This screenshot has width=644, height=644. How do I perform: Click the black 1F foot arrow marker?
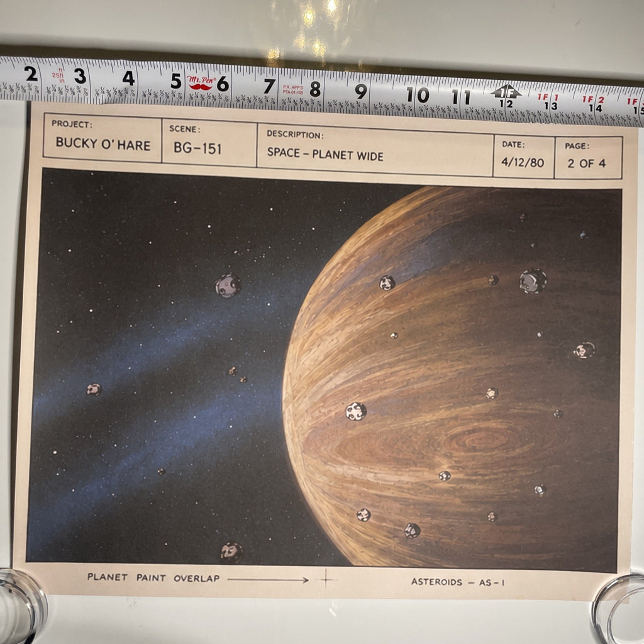[506, 91]
